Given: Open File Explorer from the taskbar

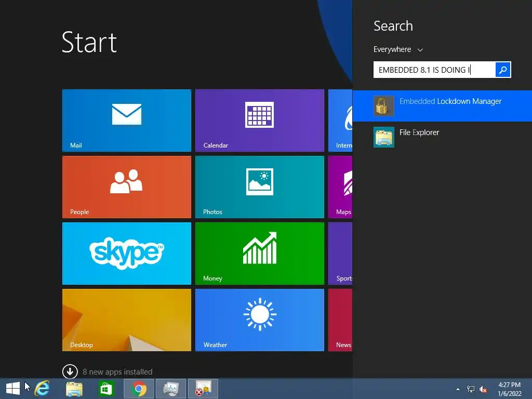Looking at the screenshot, I should (x=74, y=389).
